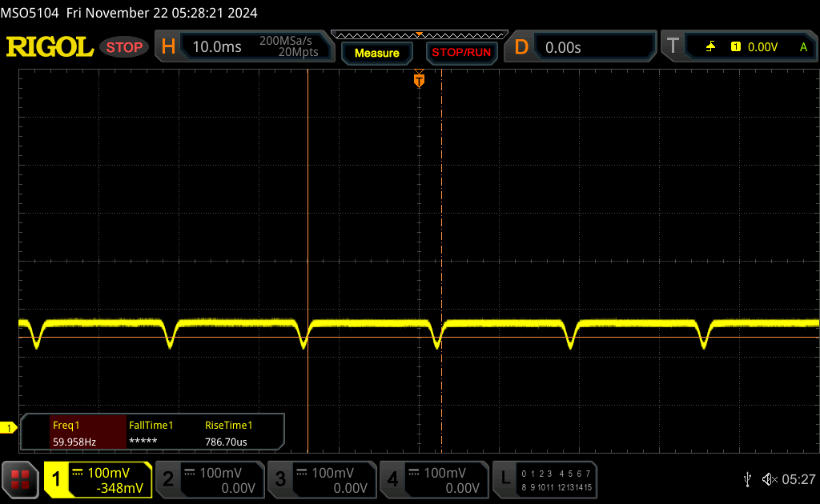Click channel 2 100mV scale value

coord(220,473)
